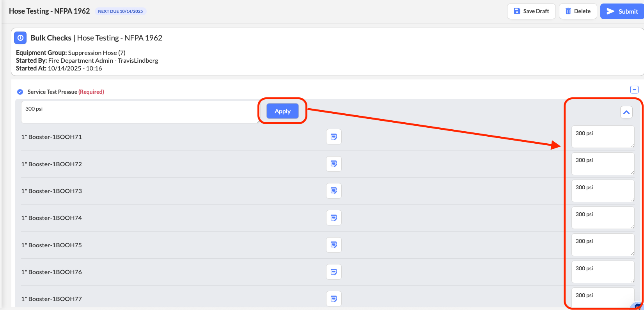Submit the hose testing form

[x=622, y=11]
